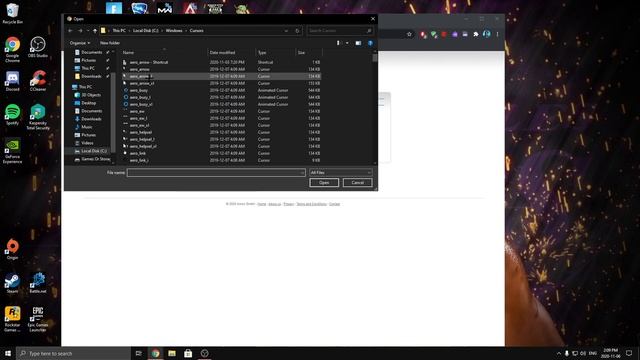Click Type here to search box

pyautogui.click(x=73, y=353)
